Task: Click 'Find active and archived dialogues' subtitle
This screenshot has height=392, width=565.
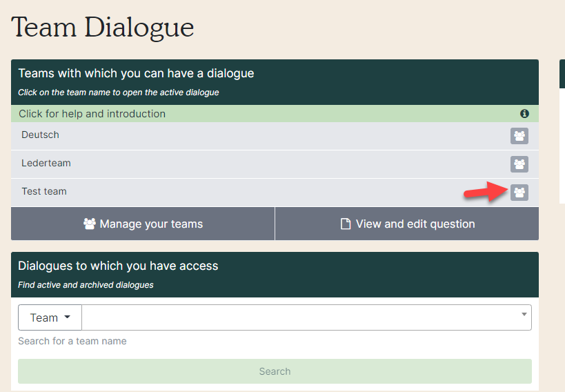Action: pyautogui.click(x=86, y=285)
